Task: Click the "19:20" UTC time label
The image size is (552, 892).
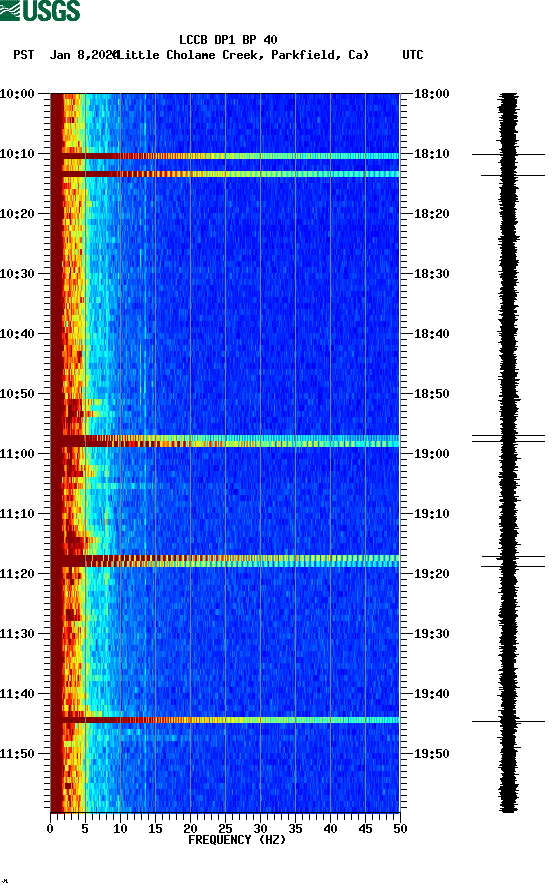Action: (x=432, y=573)
